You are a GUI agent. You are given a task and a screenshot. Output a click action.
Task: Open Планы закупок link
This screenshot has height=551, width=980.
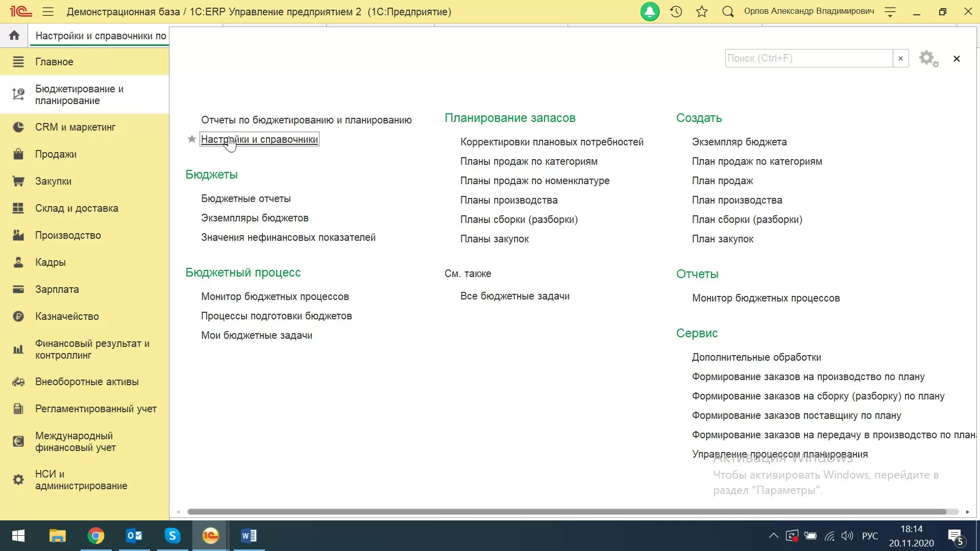494,239
